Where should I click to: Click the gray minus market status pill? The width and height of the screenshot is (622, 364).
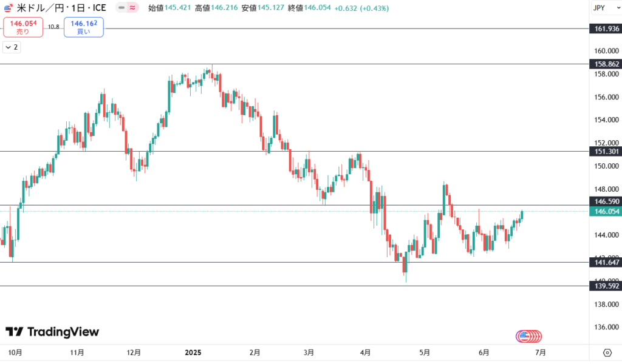121,7
